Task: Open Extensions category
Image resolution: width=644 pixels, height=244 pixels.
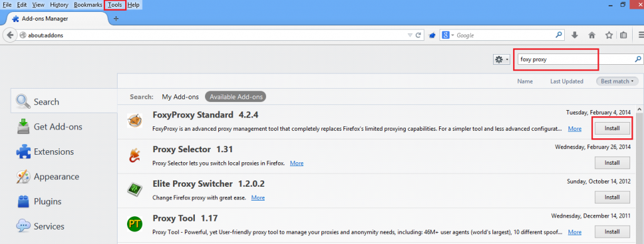Action: pyautogui.click(x=45, y=152)
